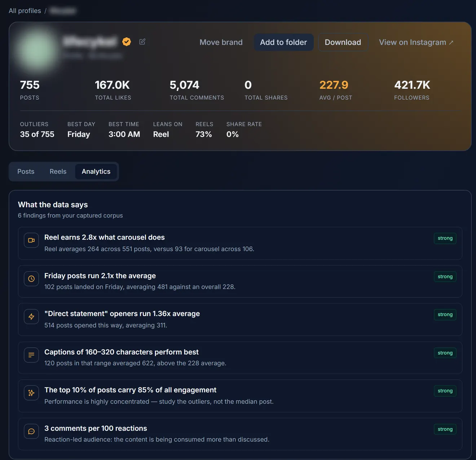Click the Download button

(x=343, y=42)
